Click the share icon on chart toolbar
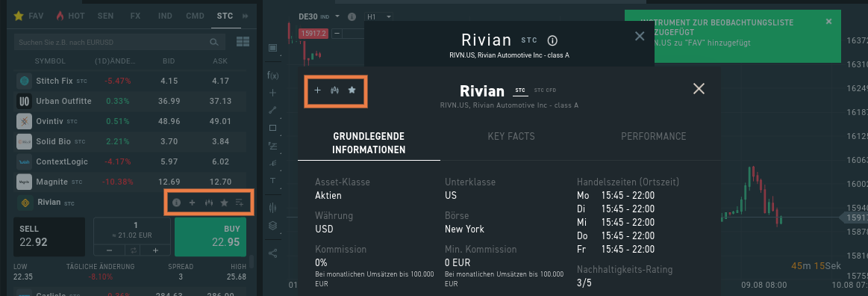Viewport: 868px width, 296px height. pos(272,253)
